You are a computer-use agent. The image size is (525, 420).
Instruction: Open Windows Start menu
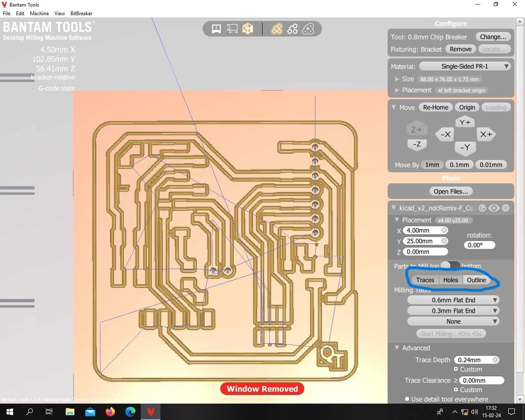point(10,412)
